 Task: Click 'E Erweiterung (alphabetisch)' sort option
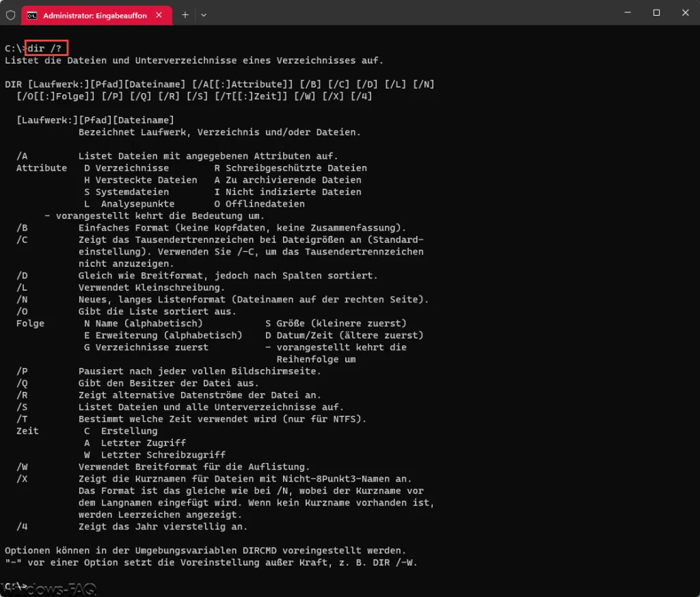(x=163, y=335)
